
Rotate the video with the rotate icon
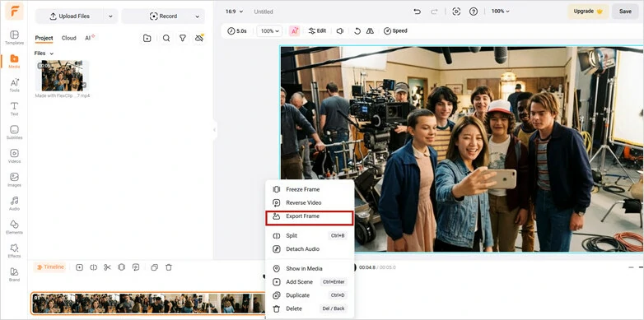tap(357, 30)
